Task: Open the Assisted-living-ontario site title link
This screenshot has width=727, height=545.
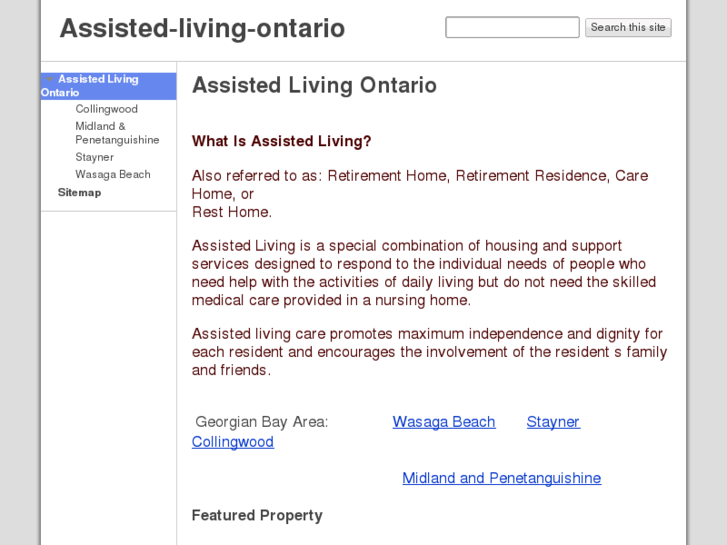Action: 202,29
